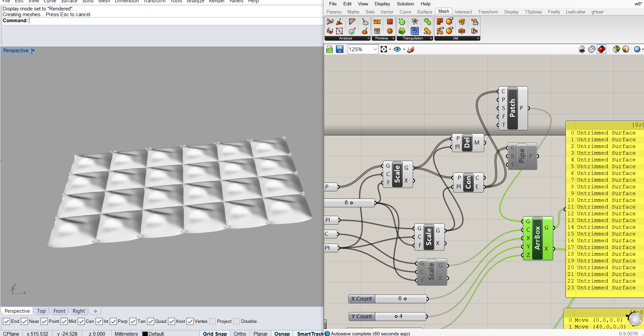The image size is (644, 336).
Task: Click the Sketch pencil icon on canvas toolbar
Action: tap(411, 49)
